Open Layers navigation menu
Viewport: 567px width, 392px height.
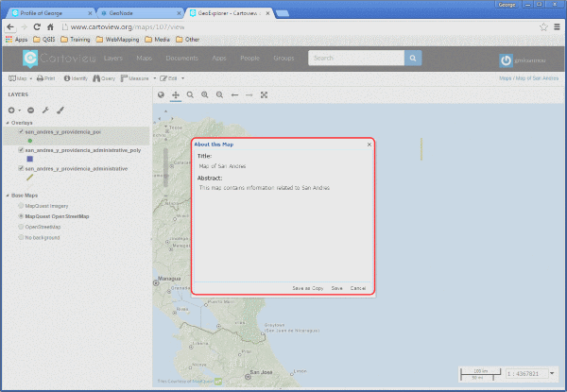point(113,59)
